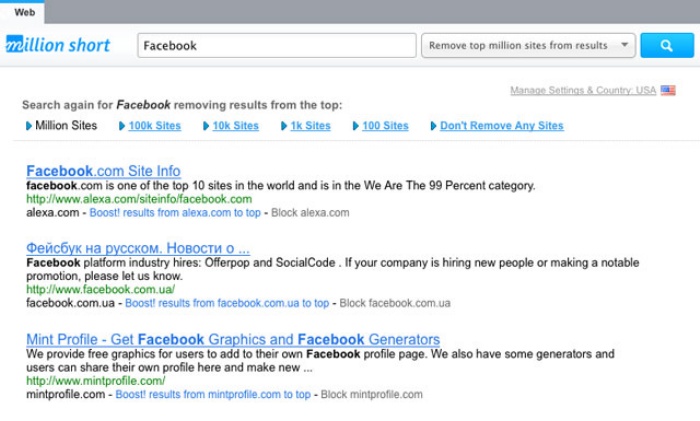This screenshot has height=421, width=700.
Task: Select the Web tab
Action: click(24, 13)
